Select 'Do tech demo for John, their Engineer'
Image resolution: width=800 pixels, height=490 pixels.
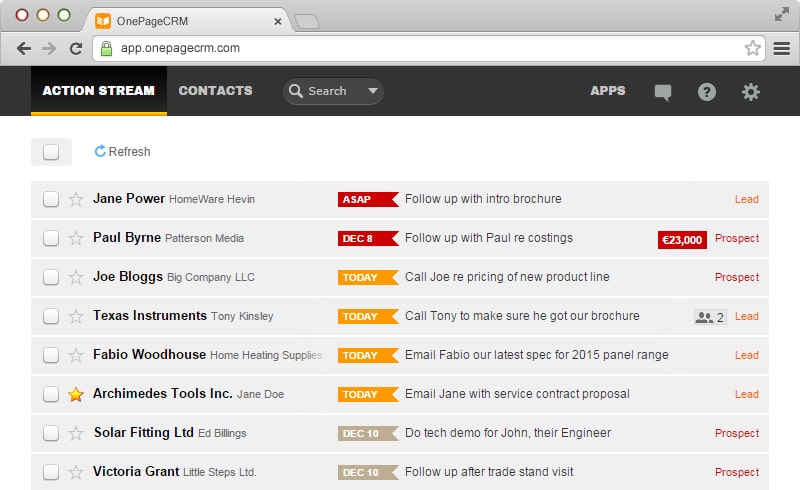click(508, 433)
